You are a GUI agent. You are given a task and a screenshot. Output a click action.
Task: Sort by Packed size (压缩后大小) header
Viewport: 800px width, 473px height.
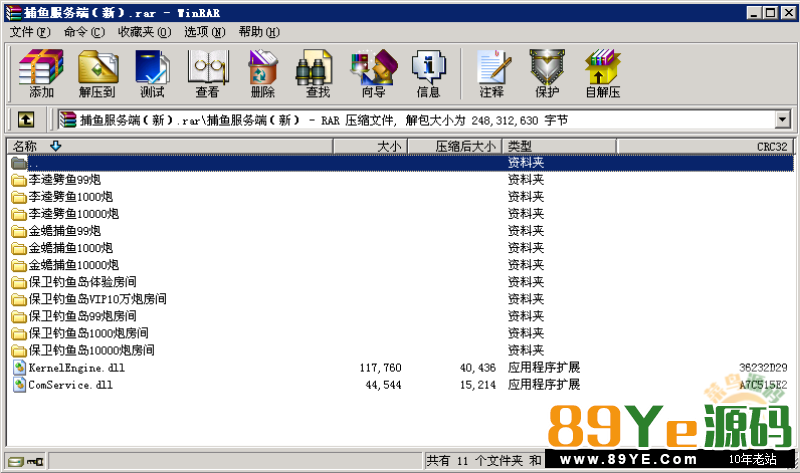[455, 146]
